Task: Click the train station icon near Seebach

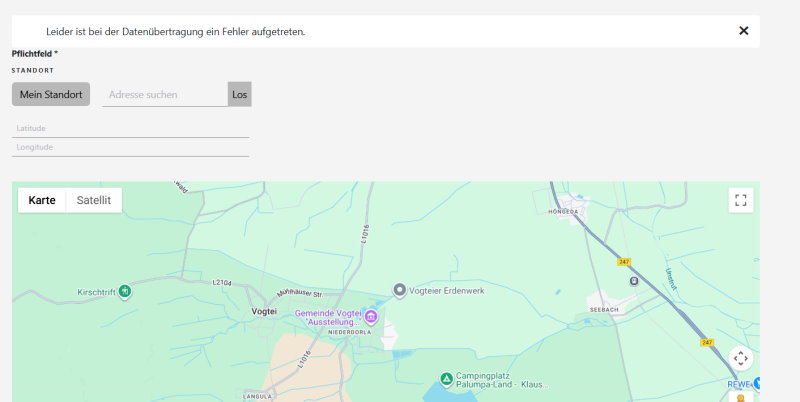Action: click(632, 281)
